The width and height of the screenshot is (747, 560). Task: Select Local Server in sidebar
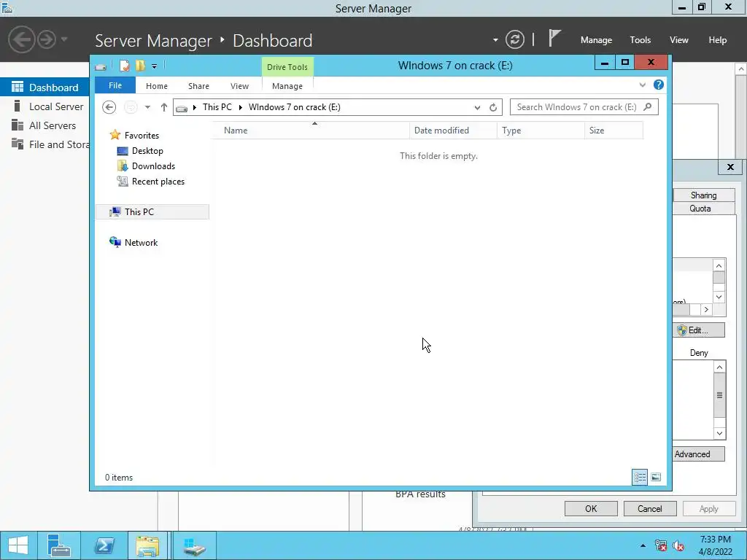click(44, 106)
